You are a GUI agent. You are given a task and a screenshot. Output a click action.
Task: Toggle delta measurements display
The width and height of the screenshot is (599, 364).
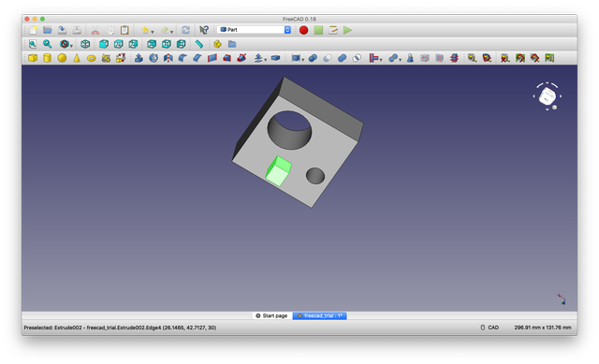(x=549, y=58)
